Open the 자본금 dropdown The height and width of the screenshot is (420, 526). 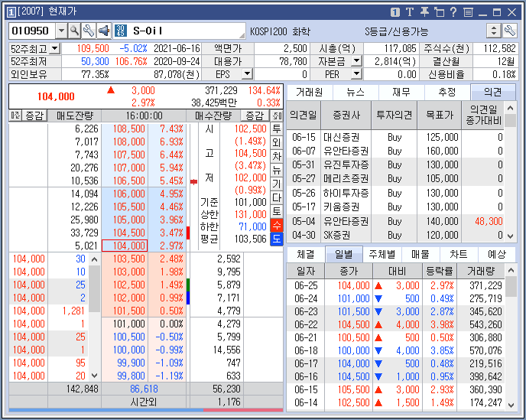[356, 61]
